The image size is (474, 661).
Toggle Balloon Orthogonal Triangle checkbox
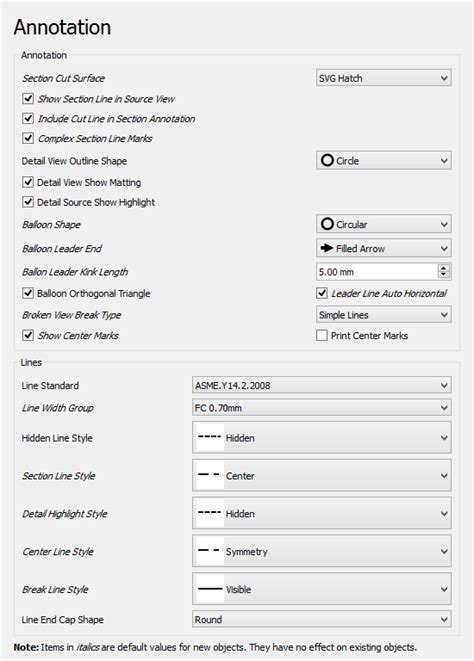(28, 293)
